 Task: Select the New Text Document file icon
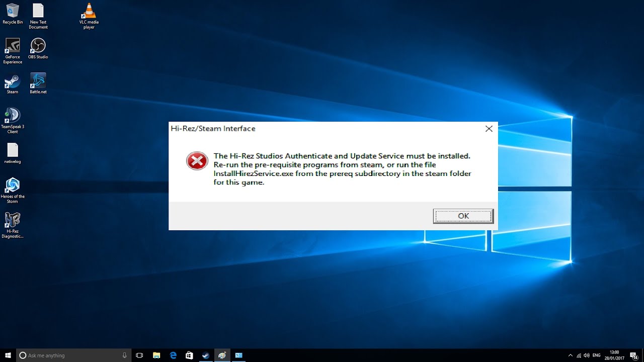(38, 16)
